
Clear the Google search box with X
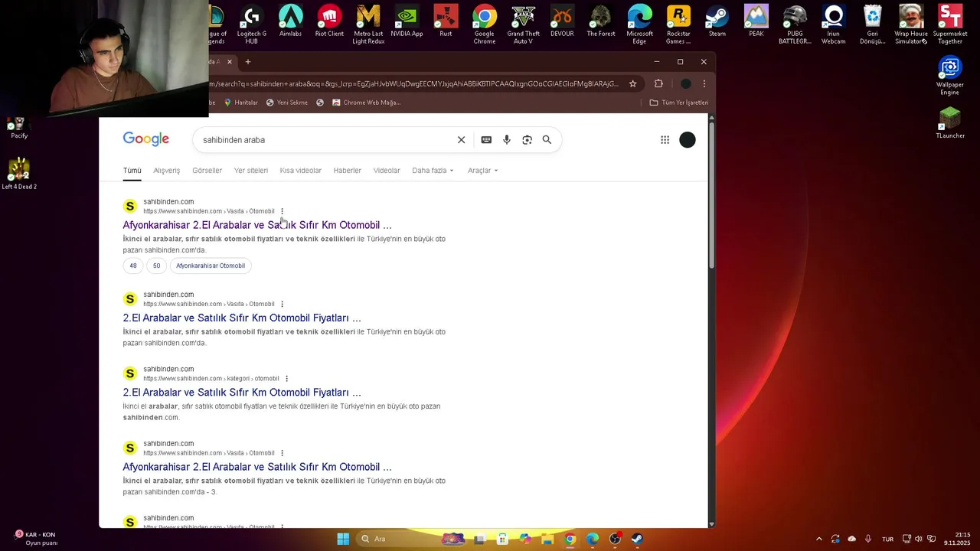(461, 140)
